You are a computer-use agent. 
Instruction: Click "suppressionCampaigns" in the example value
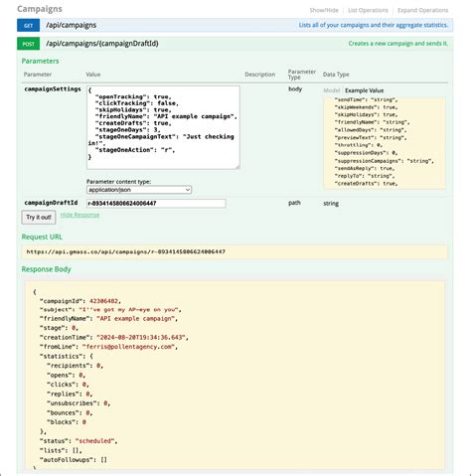[384, 161]
